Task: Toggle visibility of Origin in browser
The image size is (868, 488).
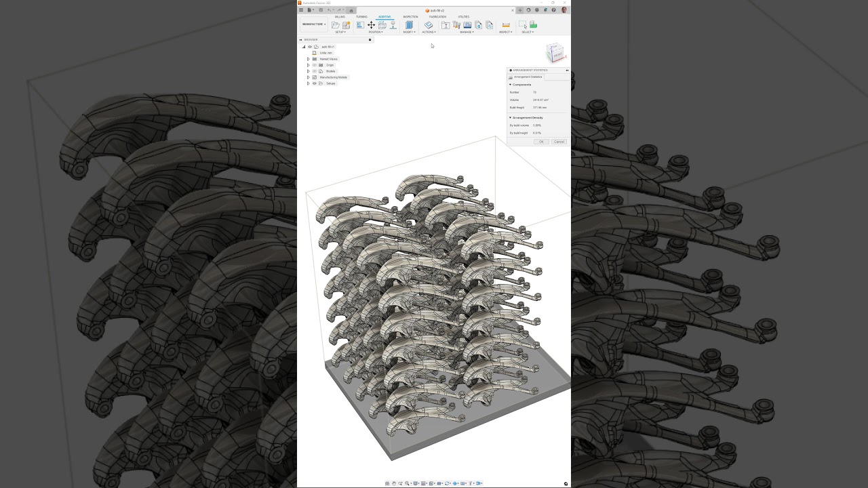Action: tap(315, 65)
